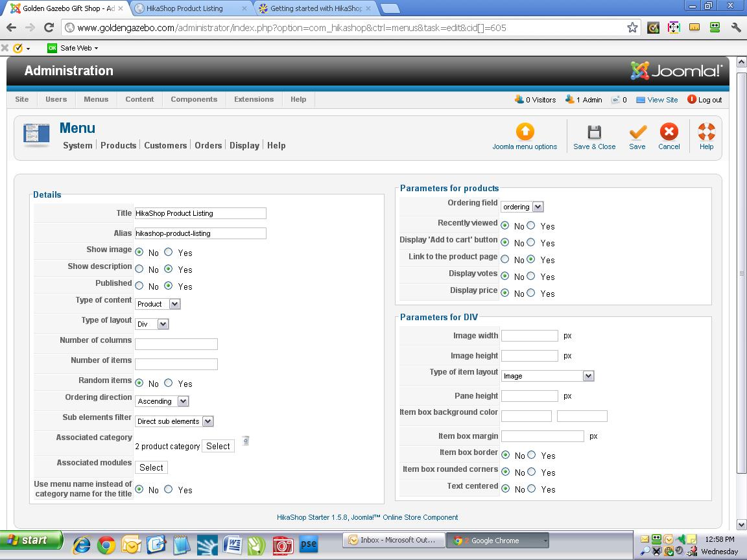Open the HikaShop Products menu
Viewport: 747px width, 560px height.
(118, 145)
